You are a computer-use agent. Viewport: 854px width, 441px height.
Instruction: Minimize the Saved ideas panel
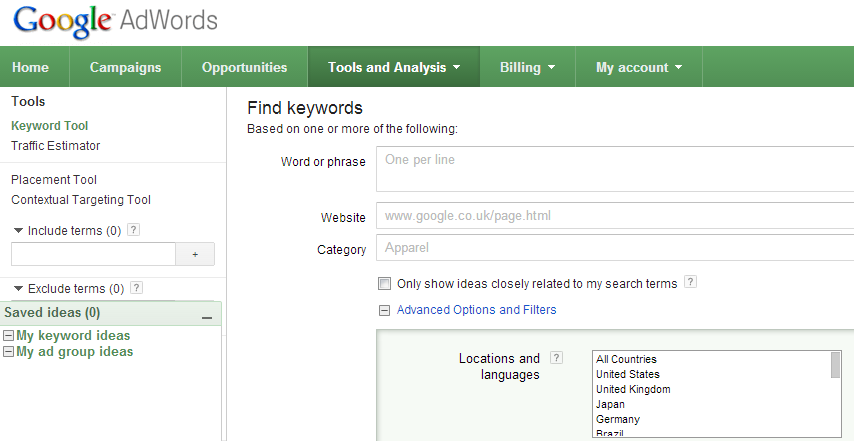click(x=207, y=317)
